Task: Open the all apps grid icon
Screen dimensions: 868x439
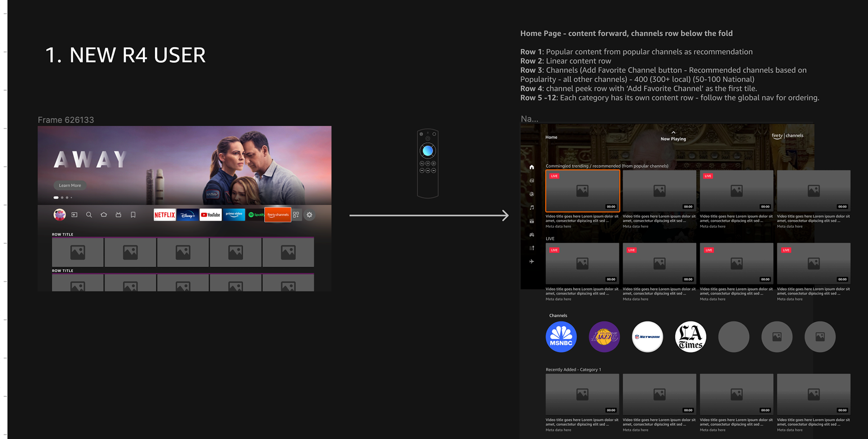Action: (296, 215)
